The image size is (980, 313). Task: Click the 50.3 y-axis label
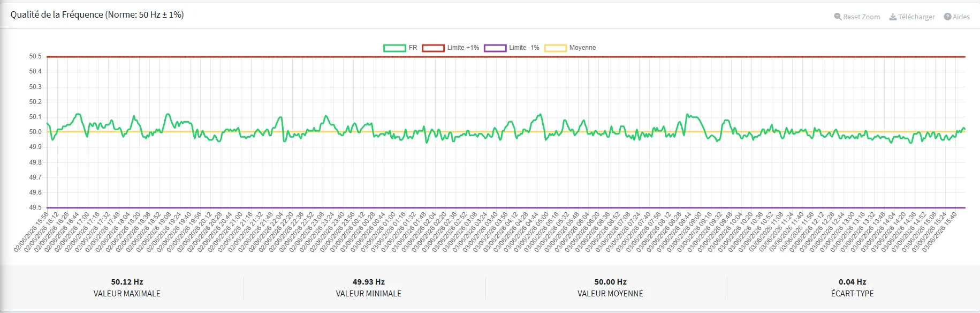35,87
